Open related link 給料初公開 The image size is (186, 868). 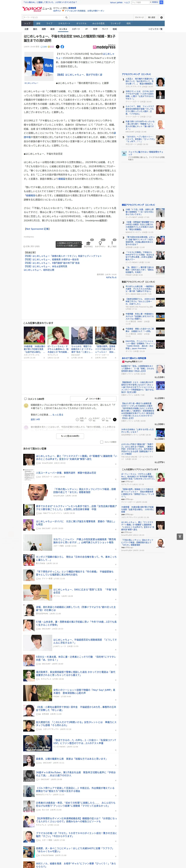(x=39, y=270)
